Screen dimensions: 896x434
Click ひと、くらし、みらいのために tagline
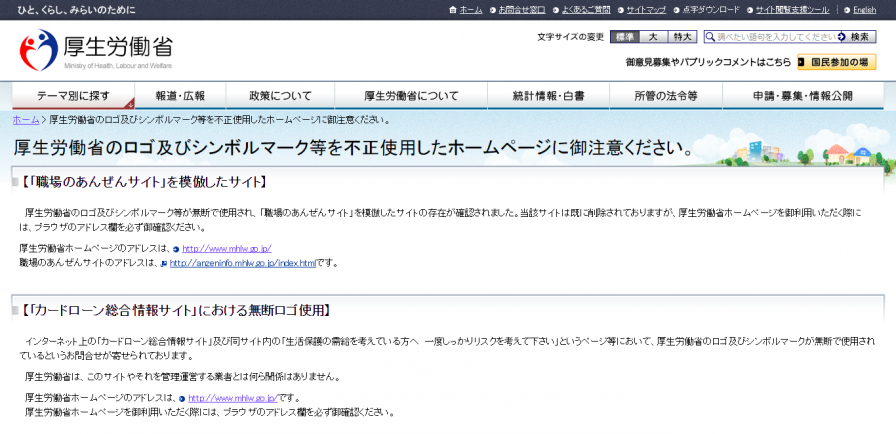(77, 10)
